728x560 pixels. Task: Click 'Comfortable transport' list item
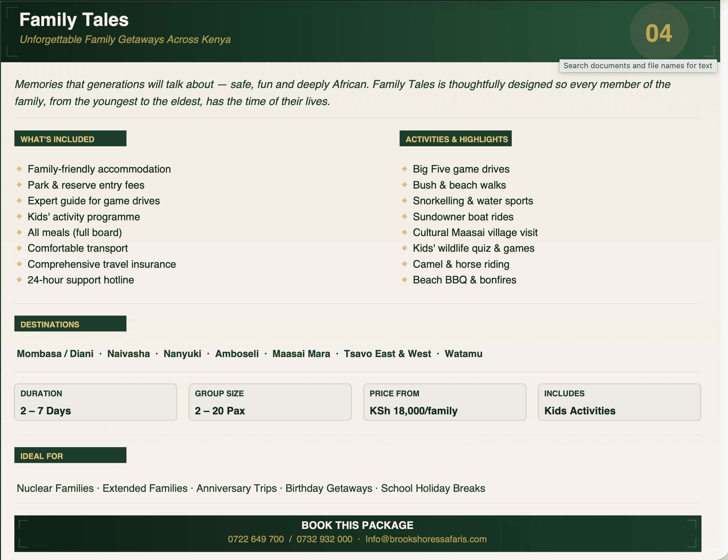coord(78,248)
